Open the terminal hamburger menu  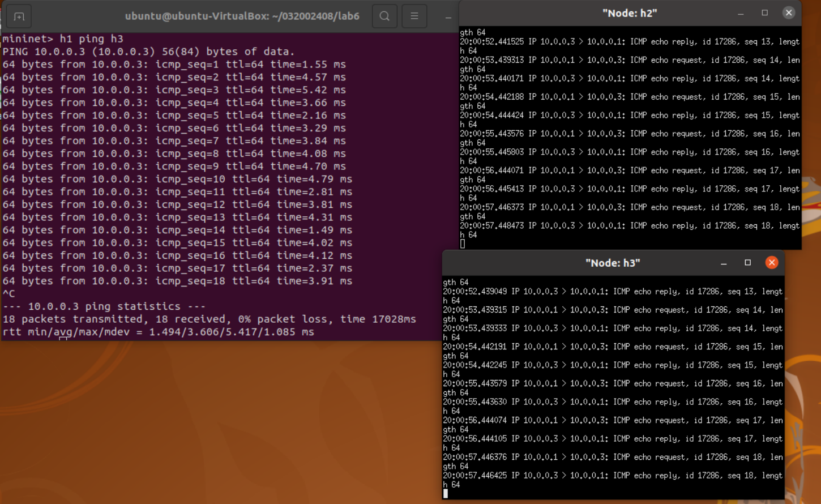tap(414, 16)
